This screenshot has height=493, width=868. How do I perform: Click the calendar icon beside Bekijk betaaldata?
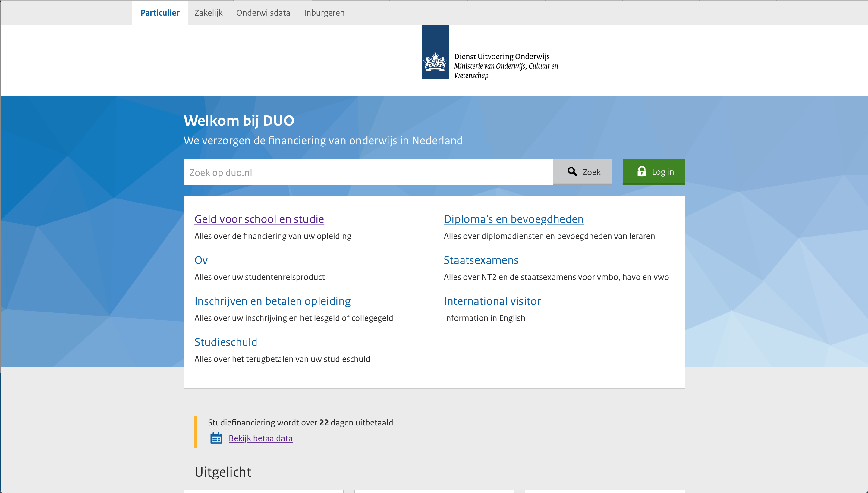[x=216, y=438]
